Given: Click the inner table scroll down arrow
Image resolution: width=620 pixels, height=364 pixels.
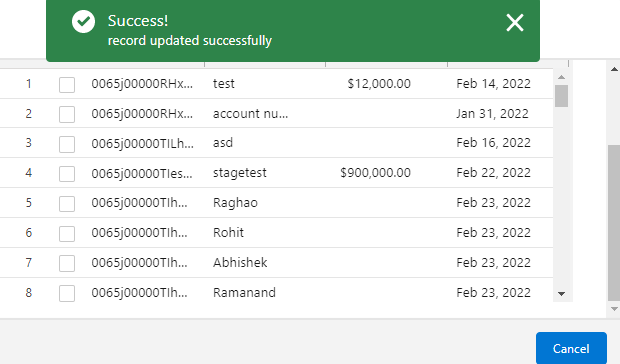Looking at the screenshot, I should 561,294.
